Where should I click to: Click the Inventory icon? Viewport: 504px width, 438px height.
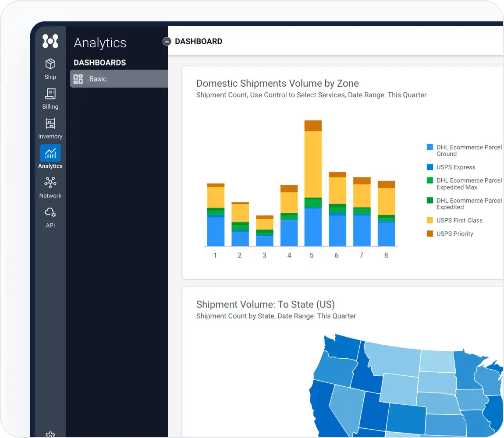(x=50, y=124)
